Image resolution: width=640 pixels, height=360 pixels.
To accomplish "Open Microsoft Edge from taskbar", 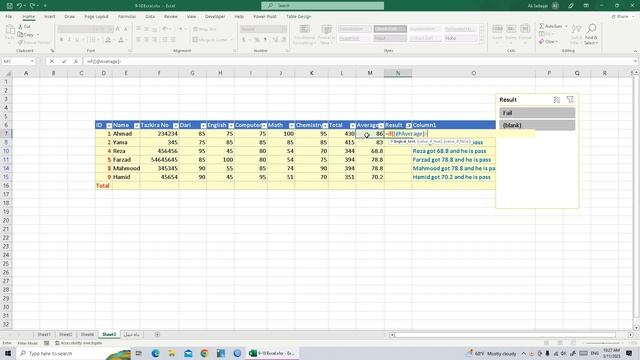I will [156, 353].
